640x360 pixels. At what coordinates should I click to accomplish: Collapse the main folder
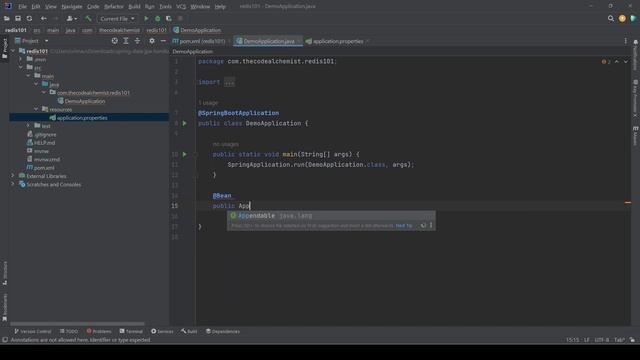28,76
